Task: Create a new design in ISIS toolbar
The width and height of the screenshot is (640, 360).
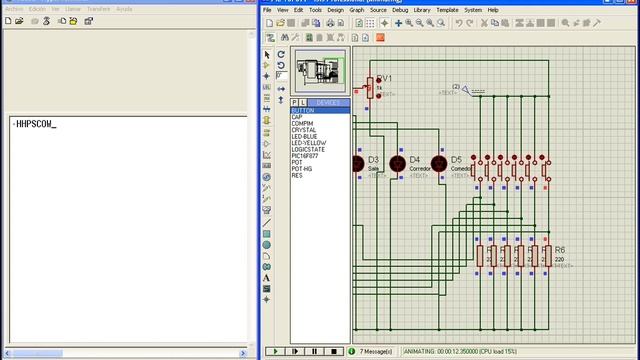Action: click(269, 23)
